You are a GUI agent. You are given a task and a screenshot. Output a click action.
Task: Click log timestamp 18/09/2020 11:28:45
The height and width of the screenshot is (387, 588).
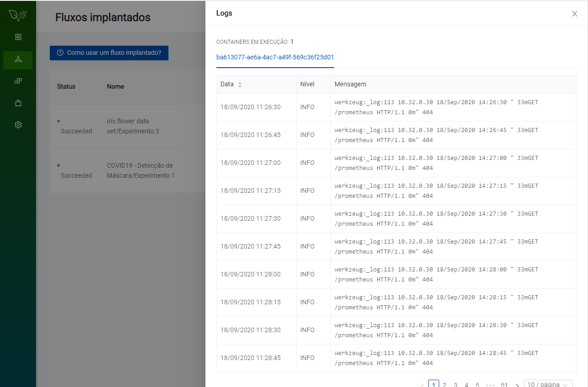(x=251, y=358)
